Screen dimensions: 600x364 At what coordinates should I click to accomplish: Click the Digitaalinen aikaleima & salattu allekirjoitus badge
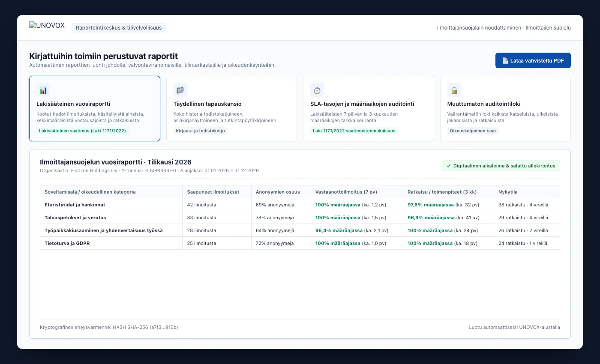click(501, 166)
